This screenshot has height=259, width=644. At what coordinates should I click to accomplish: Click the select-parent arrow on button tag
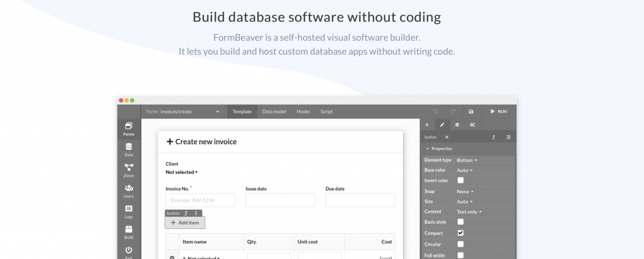click(x=186, y=213)
